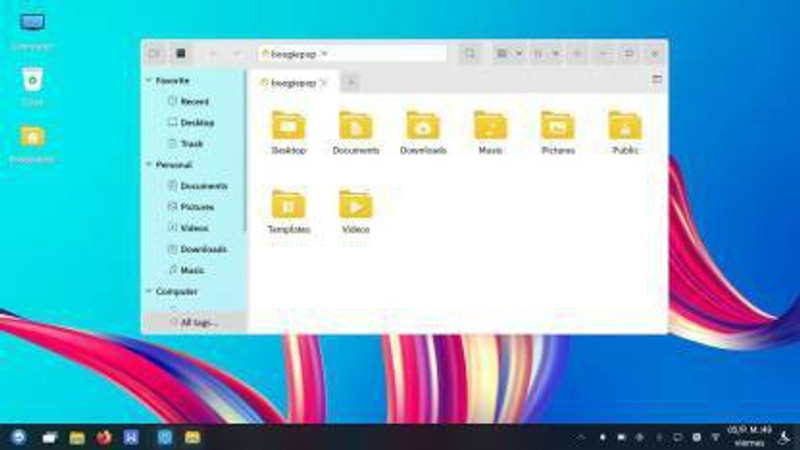Open the Trash desktop icon
Image resolution: width=800 pixels, height=450 pixels.
tap(33, 80)
